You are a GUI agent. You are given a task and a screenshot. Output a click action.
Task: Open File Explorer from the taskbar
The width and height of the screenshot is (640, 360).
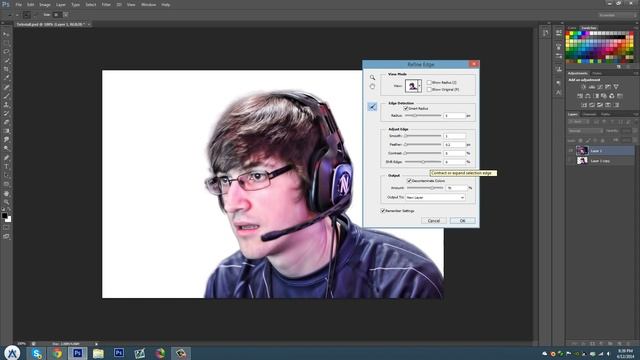[x=98, y=353]
